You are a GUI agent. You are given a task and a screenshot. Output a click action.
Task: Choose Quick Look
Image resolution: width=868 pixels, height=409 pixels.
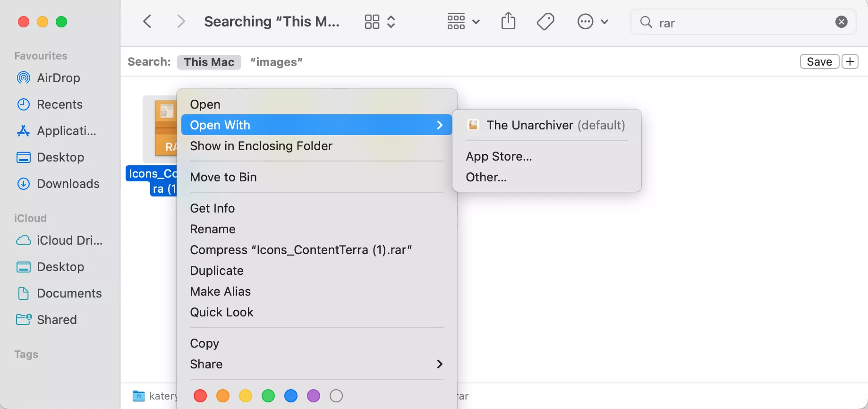tap(316, 312)
